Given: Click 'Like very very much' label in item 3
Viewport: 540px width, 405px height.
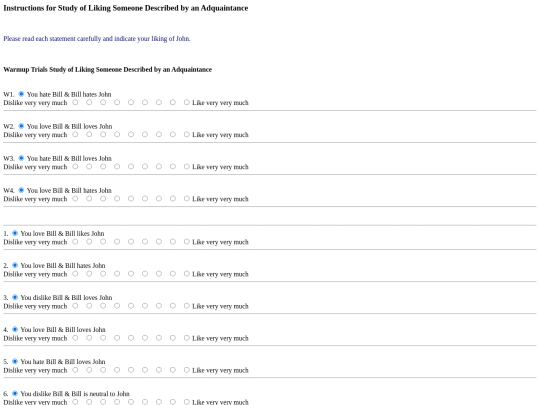Looking at the screenshot, I should click(220, 306).
